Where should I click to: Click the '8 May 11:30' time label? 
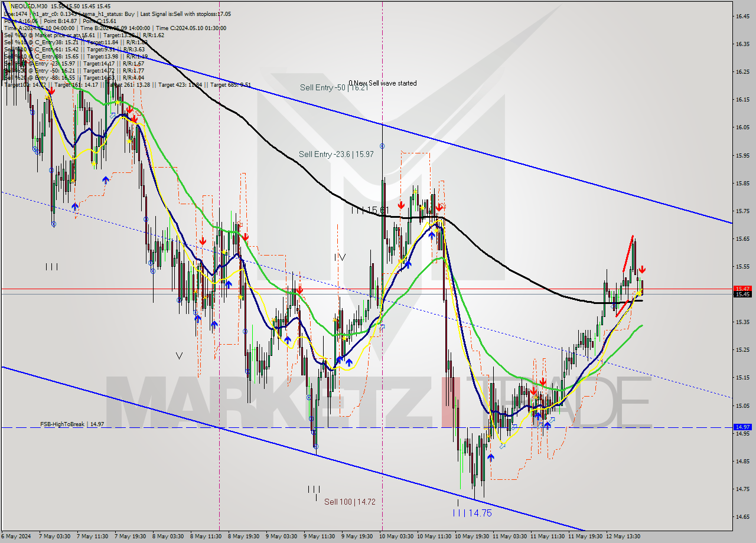click(206, 537)
